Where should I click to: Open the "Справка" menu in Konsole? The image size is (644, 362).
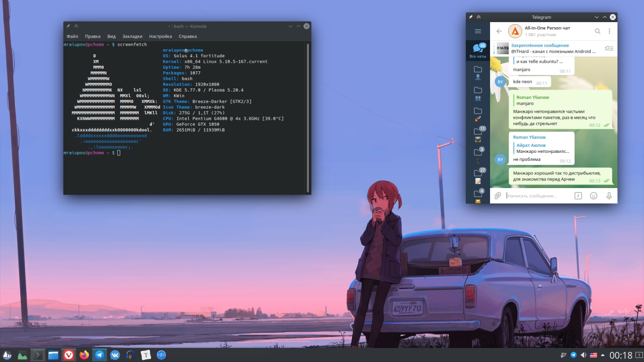coord(188,36)
